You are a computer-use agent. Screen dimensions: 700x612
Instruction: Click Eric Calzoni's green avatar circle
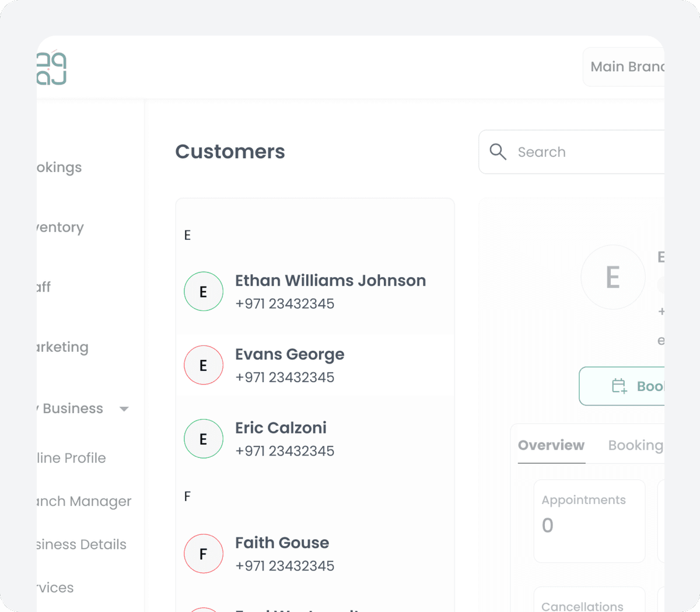[204, 439]
